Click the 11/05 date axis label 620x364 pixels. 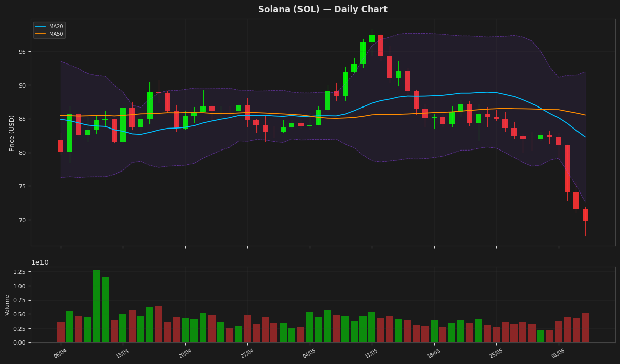(x=371, y=353)
